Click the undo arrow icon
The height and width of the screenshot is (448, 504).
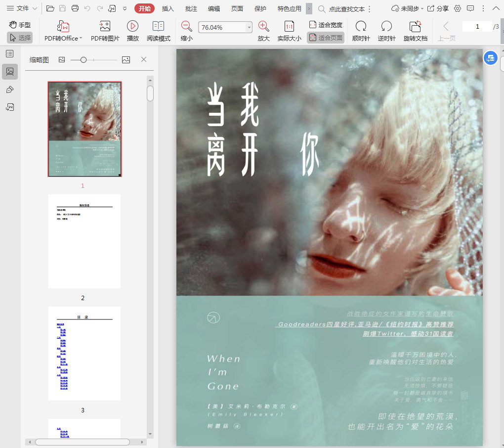pos(87,8)
